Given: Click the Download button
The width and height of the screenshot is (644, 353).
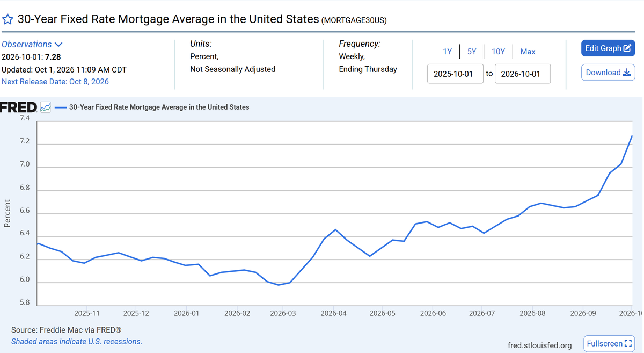Looking at the screenshot, I should 608,73.
